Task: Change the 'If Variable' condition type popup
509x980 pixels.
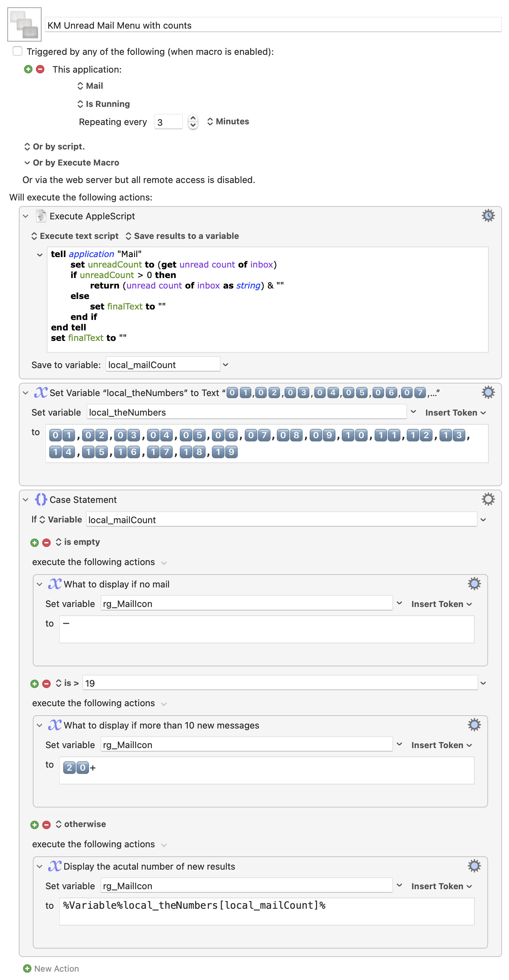Action: pos(60,519)
